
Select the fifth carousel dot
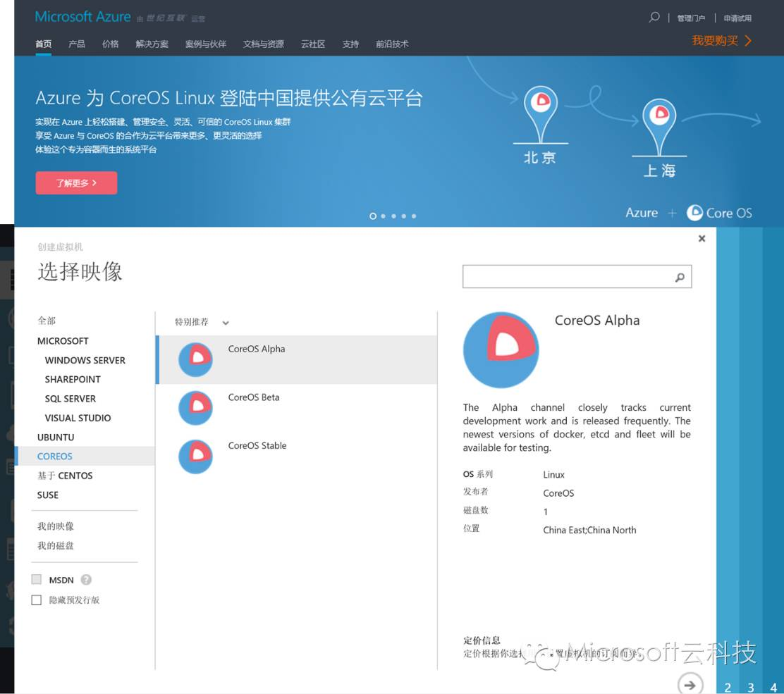click(413, 216)
